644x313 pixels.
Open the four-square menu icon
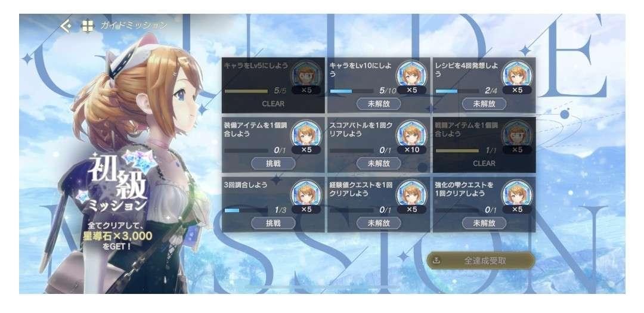click(x=88, y=26)
